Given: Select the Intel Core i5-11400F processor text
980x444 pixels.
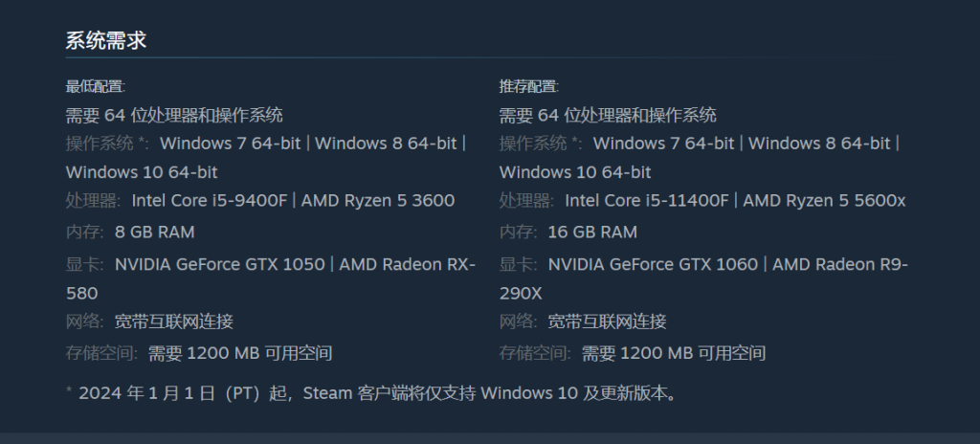Looking at the screenshot, I should (646, 201).
